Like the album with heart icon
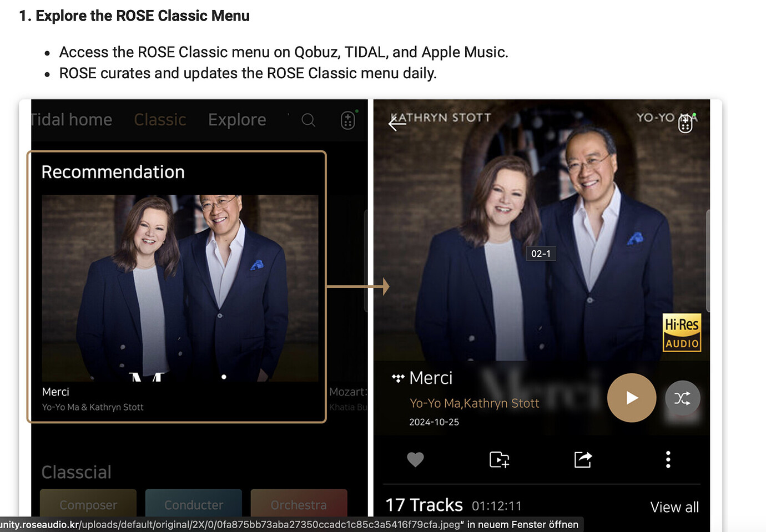 [x=415, y=459]
